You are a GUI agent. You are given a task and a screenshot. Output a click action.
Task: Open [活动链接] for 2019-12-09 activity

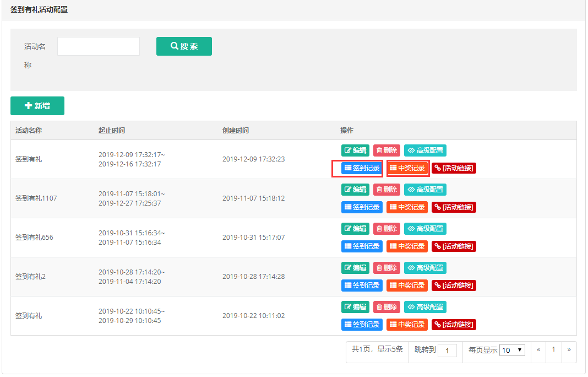coord(454,168)
